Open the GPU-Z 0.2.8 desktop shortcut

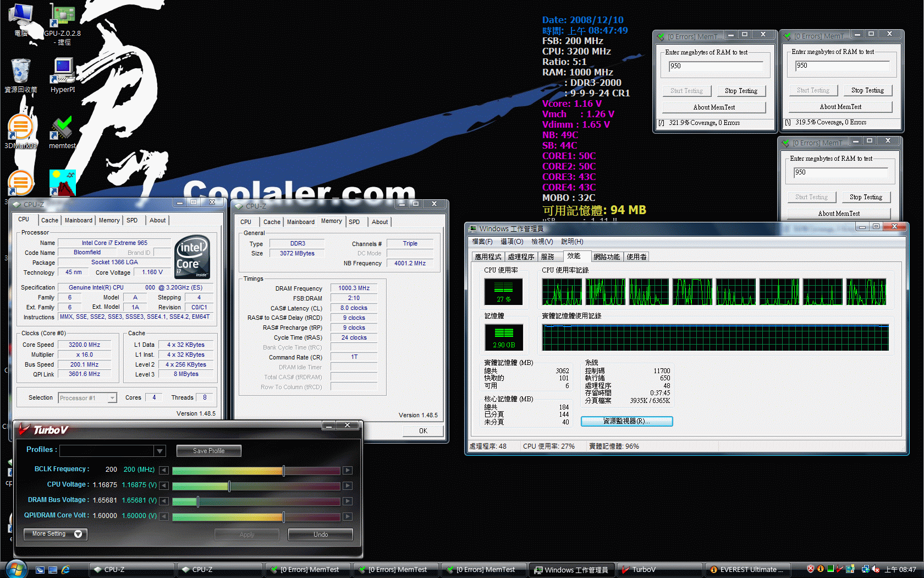[62, 23]
